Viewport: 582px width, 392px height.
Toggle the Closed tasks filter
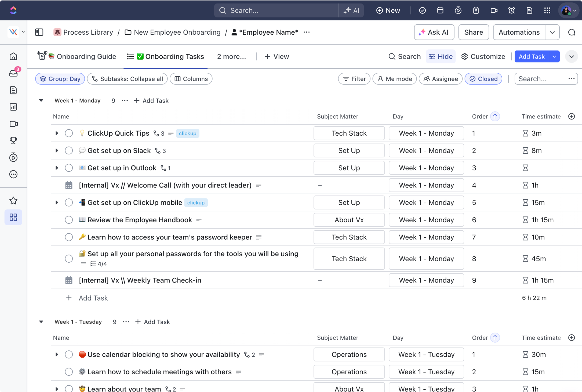(x=483, y=79)
